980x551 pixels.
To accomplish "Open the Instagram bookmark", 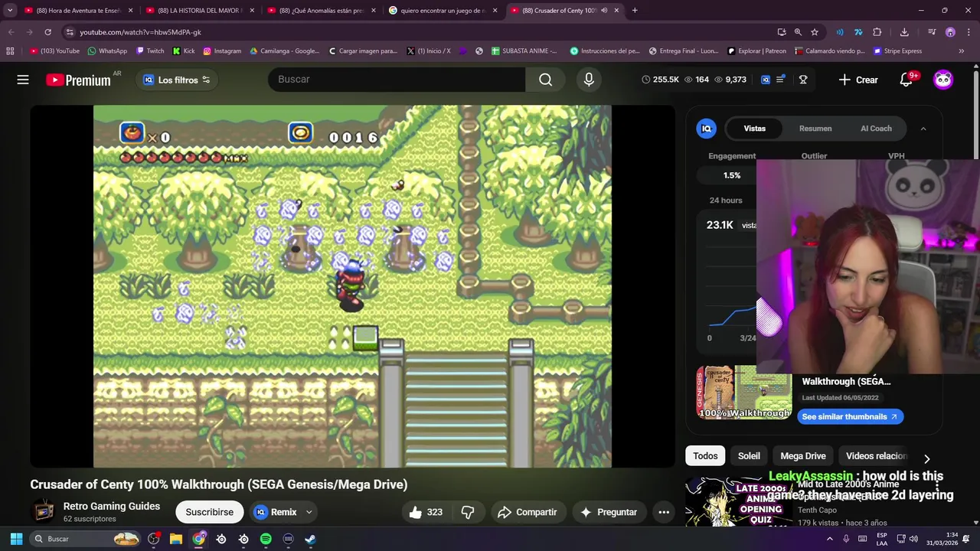I will point(222,51).
